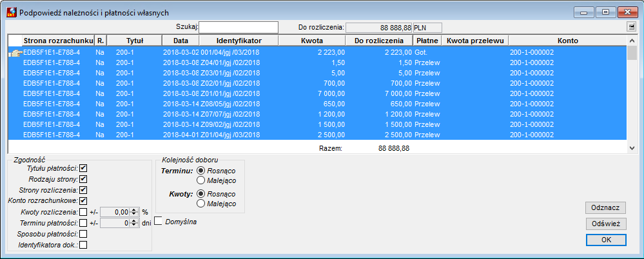Image resolution: width=644 pixels, height=259 pixels.
Task: Click the pointing hand row marker
Action: [x=15, y=53]
